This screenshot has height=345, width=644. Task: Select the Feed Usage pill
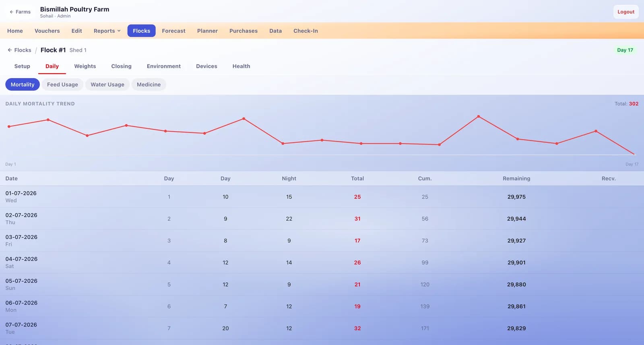pos(62,85)
